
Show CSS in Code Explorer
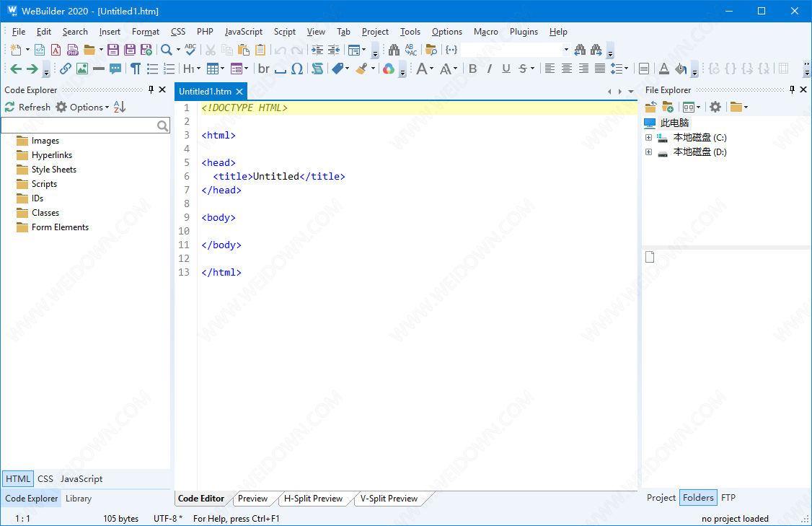coord(45,479)
